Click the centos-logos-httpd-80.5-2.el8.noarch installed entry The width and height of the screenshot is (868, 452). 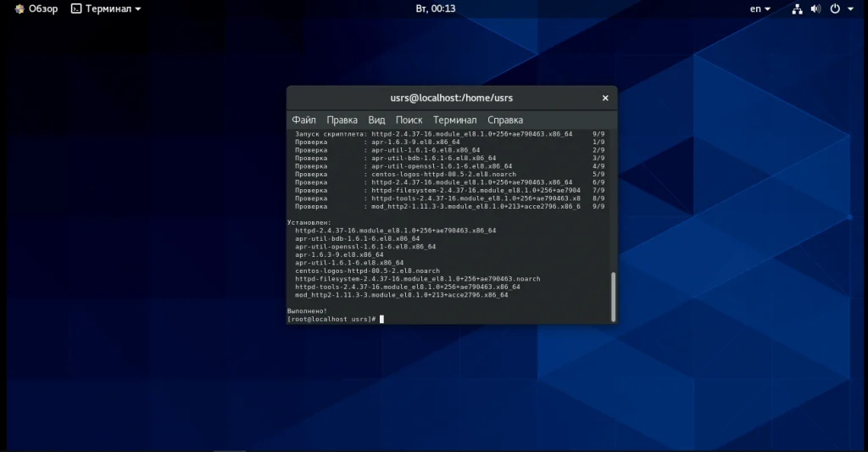pos(368,271)
